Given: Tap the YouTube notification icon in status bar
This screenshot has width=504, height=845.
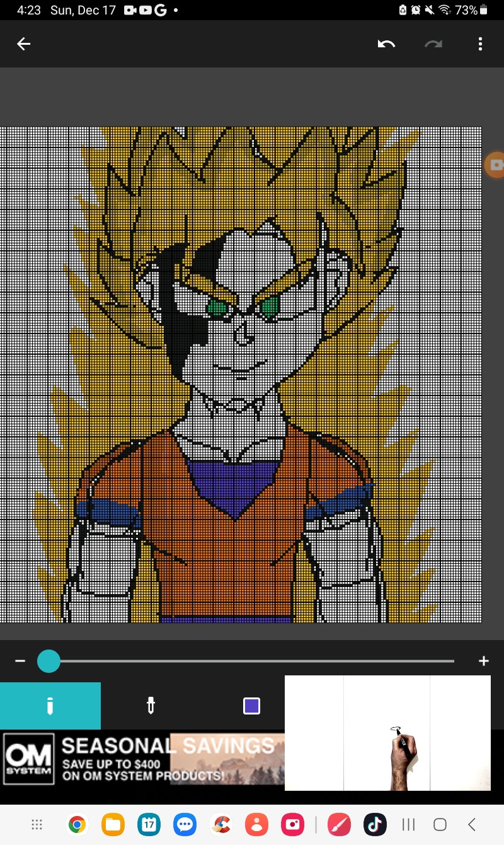Looking at the screenshot, I should click(146, 10).
